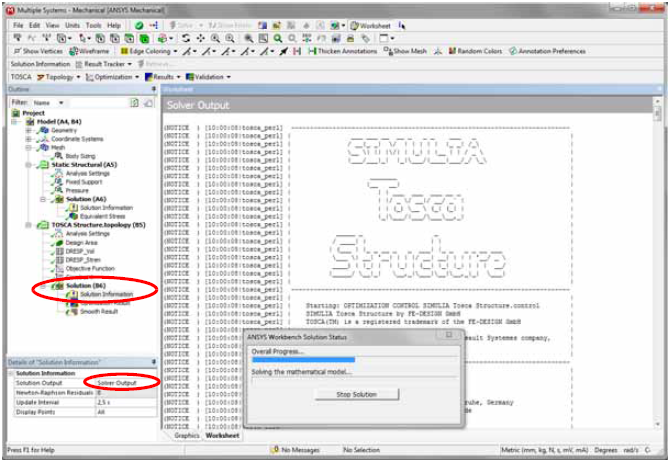Apply Random Colors to the model
The image size is (668, 462).
pos(480,50)
